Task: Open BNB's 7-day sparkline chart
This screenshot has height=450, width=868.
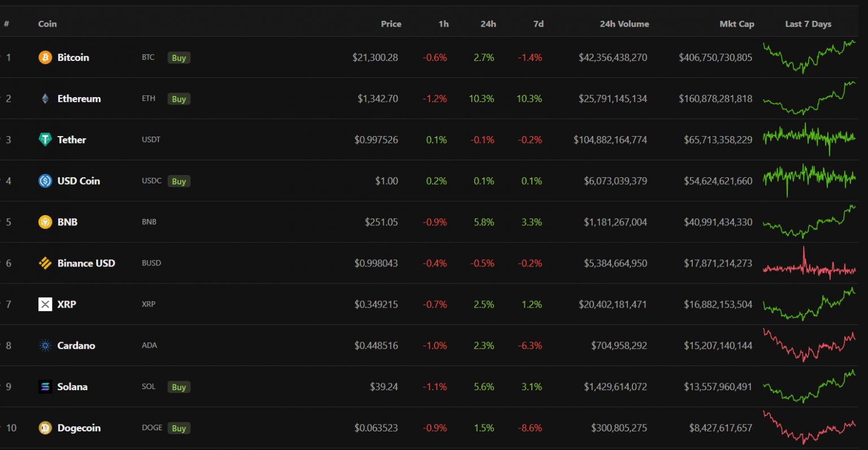Action: [x=809, y=221]
